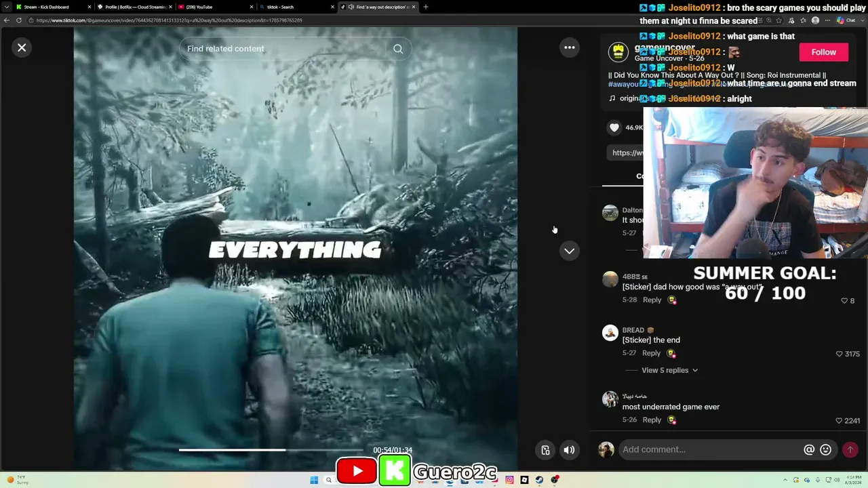Open BREAD's profile picture
This screenshot has height=488, width=868.
coord(610,333)
